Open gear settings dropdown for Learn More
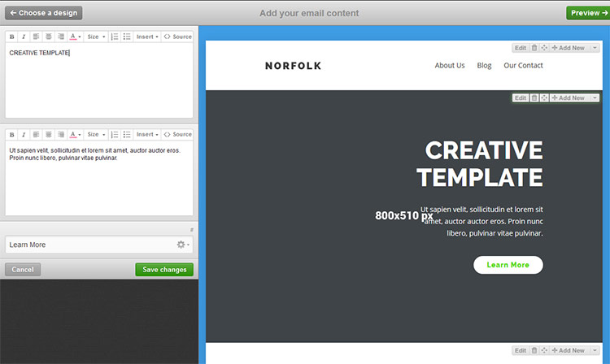Image resolution: width=610 pixels, height=364 pixels. pos(183,245)
